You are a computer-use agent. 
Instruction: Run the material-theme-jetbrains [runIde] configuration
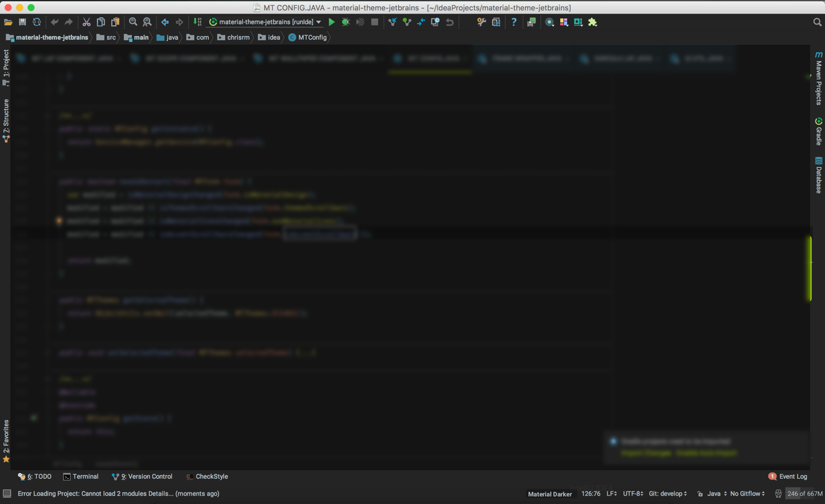pos(331,22)
